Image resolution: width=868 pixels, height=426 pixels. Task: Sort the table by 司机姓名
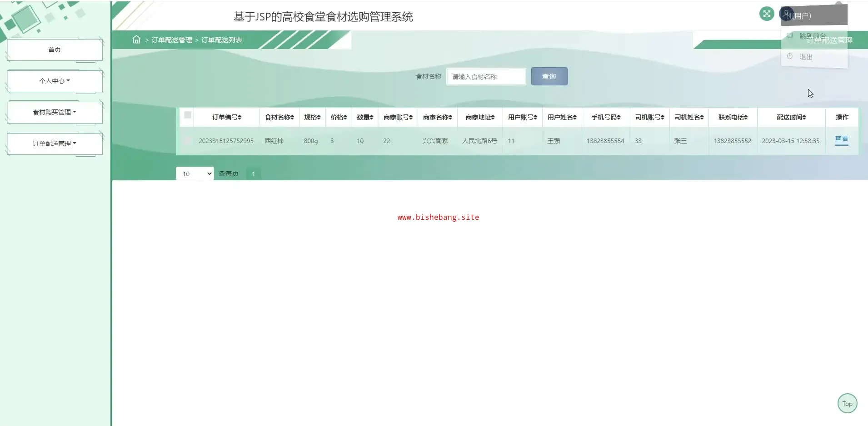click(x=689, y=117)
